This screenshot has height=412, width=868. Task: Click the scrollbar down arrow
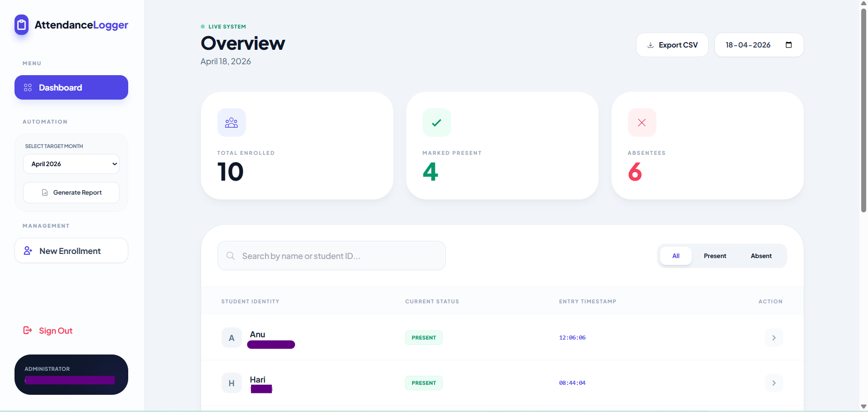click(x=863, y=406)
